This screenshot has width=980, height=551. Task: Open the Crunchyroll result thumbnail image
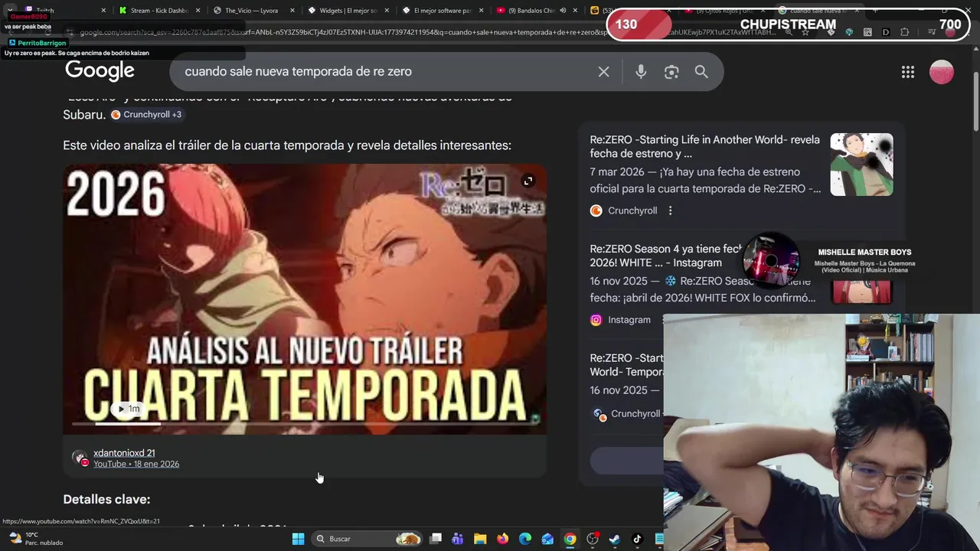coord(861,165)
